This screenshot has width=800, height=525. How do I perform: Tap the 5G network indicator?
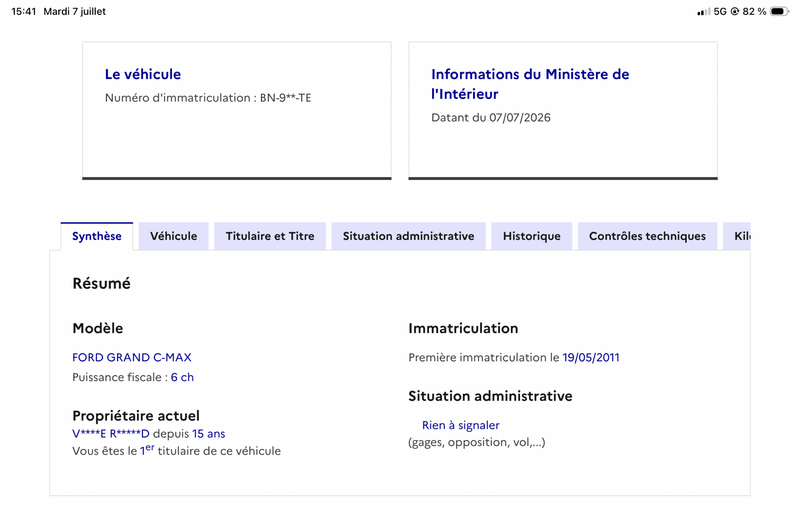(720, 11)
